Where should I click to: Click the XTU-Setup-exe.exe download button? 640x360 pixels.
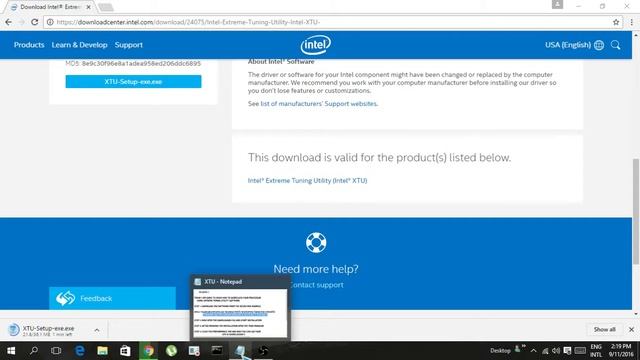point(133,82)
